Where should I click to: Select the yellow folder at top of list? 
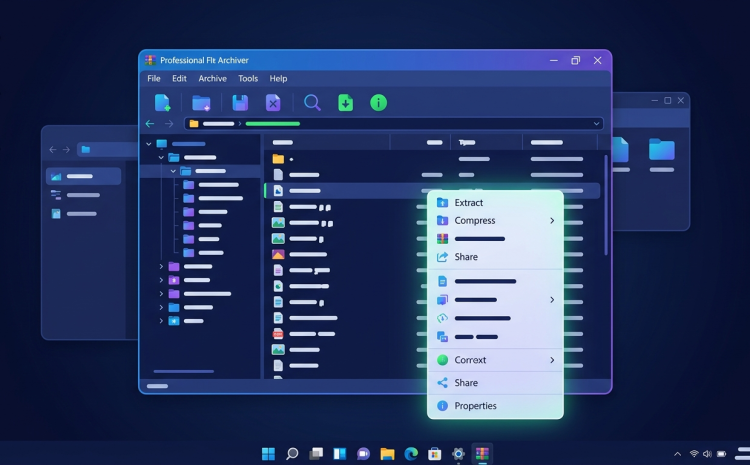click(x=278, y=159)
